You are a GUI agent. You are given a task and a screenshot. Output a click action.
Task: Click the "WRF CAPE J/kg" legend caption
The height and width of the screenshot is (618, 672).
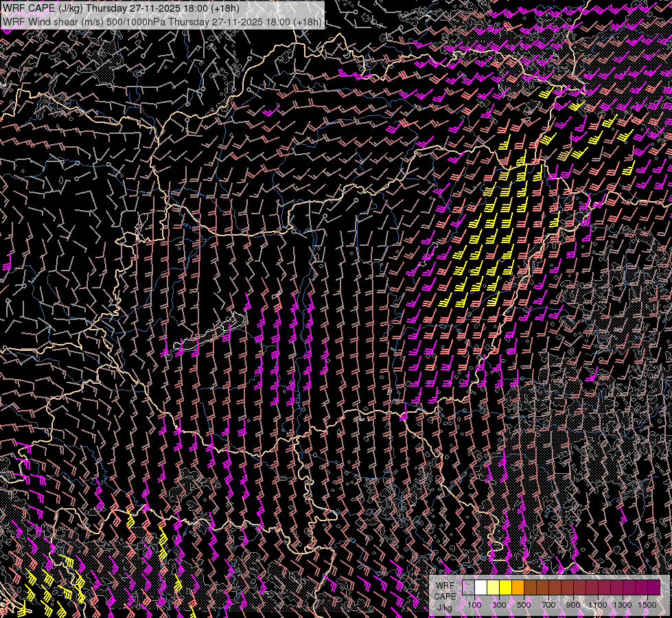pyautogui.click(x=445, y=596)
